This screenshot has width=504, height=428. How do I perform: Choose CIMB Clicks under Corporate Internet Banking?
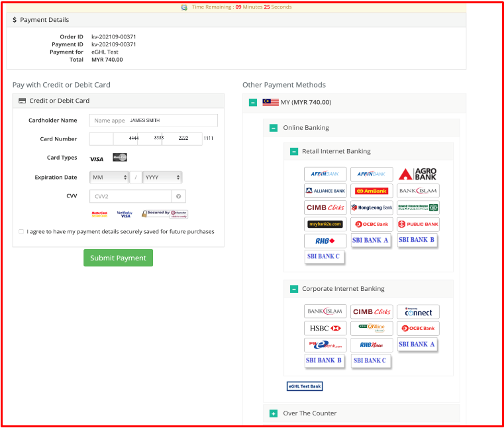[x=372, y=311]
